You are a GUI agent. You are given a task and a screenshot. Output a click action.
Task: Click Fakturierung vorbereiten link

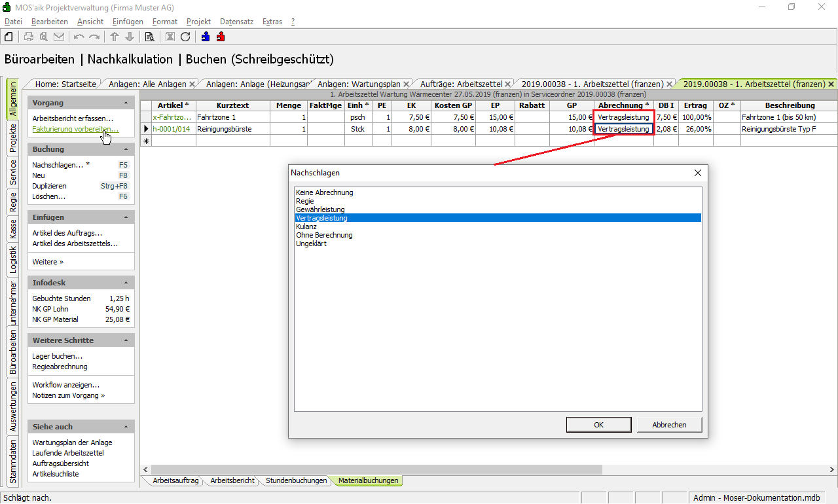[x=75, y=129]
